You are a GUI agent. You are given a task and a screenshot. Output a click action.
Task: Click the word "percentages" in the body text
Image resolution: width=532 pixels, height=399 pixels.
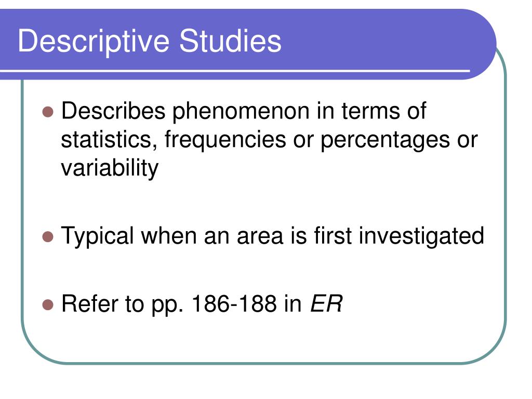pyautogui.click(x=385, y=140)
